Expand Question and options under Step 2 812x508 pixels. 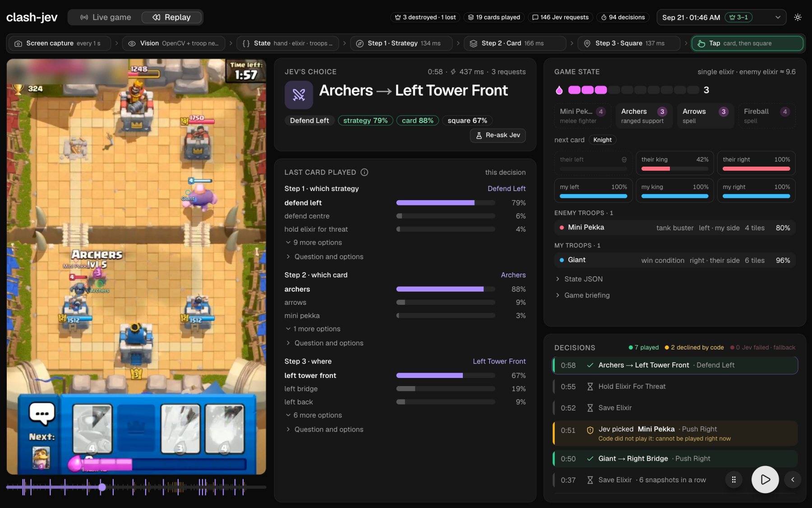[324, 343]
